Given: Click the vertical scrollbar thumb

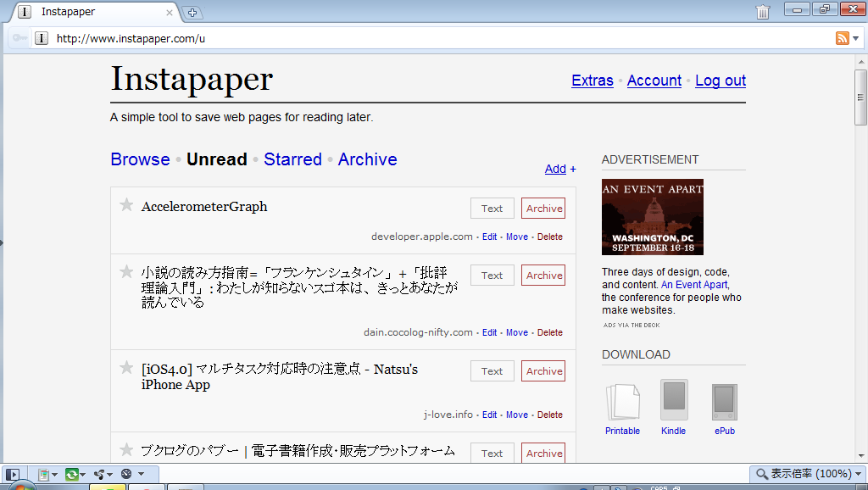Looking at the screenshot, I should (860, 97).
